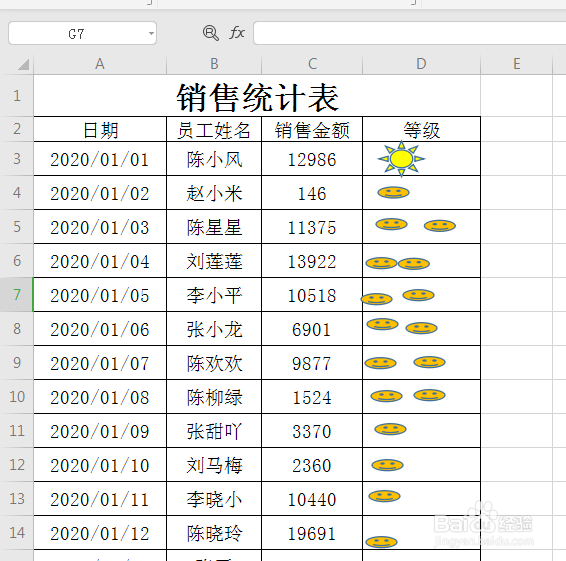Screen dimensions: 566x561
Task: Click sales amount cell 9877
Action: click(312, 362)
